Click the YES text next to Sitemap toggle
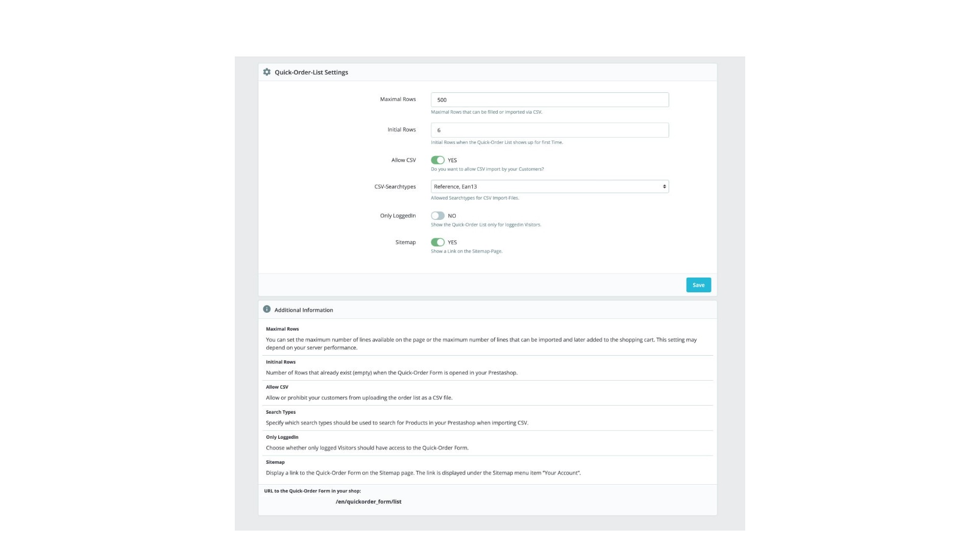The height and width of the screenshot is (551, 980). tap(452, 242)
